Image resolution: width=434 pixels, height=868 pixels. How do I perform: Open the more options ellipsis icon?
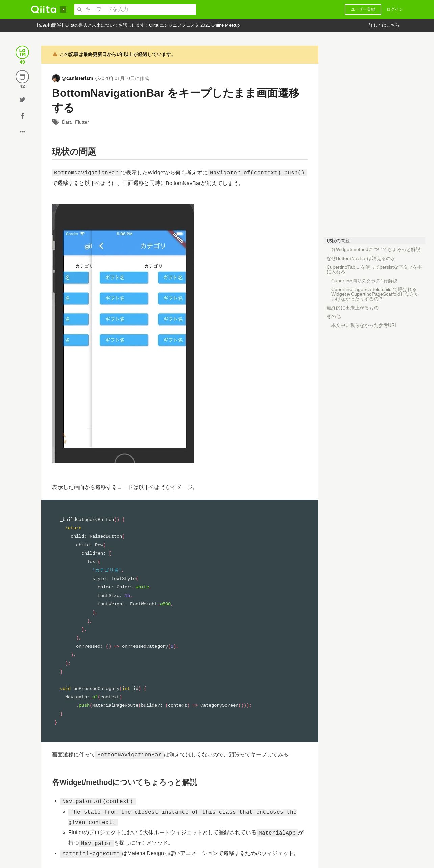(x=22, y=132)
